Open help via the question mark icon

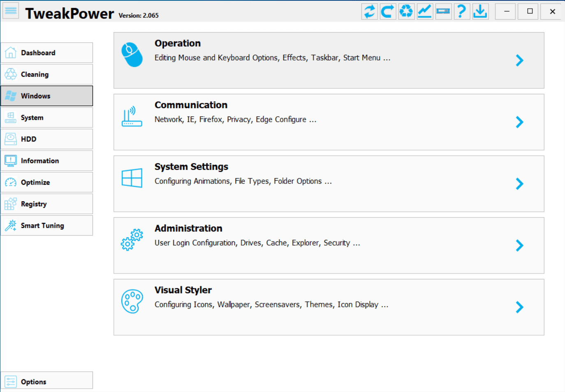click(462, 11)
